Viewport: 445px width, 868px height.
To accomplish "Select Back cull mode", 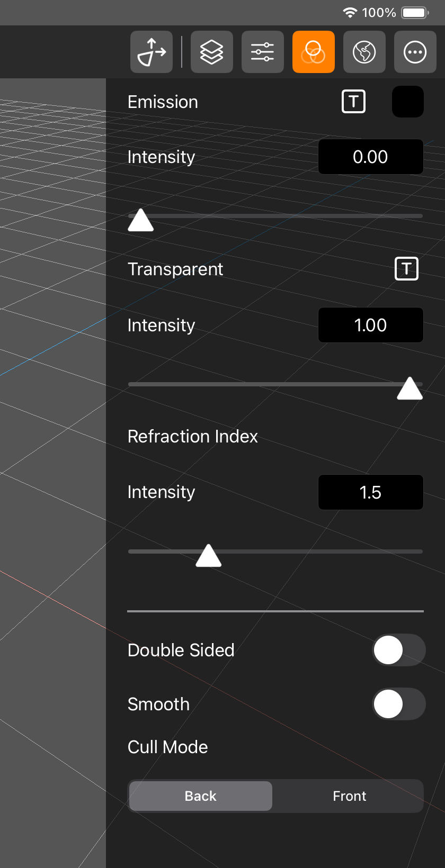I will (201, 796).
